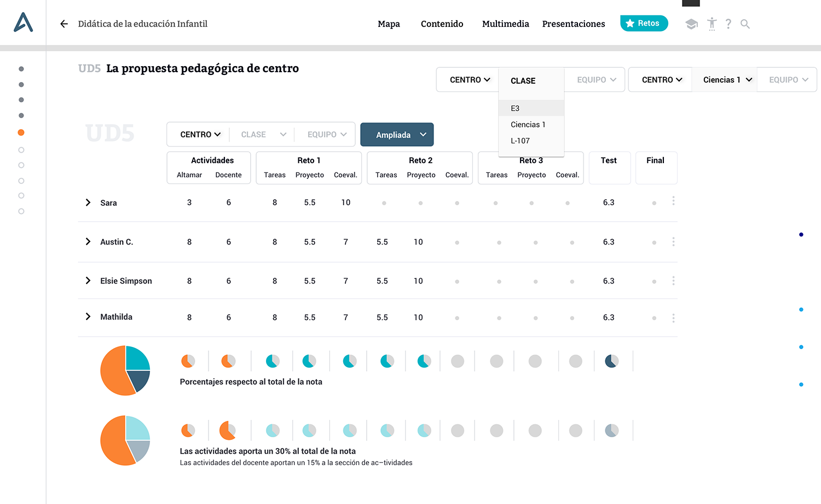Screen dimensions: 821x504
Task: Open help question mark icon
Action: (728, 24)
